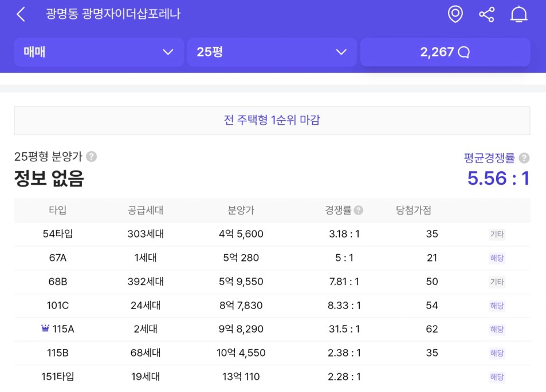Screen dimensions: 546x392
Task: Tap the share icon
Action: tap(487, 15)
